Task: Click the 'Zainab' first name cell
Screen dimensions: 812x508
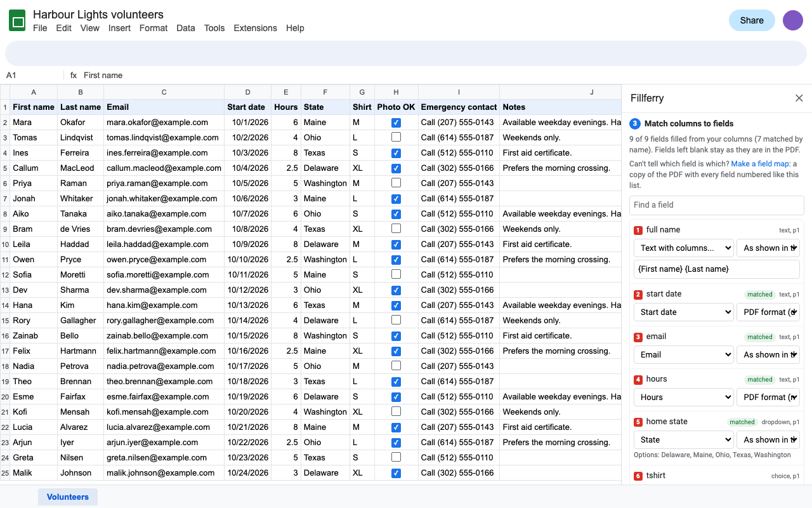Action: click(x=34, y=336)
